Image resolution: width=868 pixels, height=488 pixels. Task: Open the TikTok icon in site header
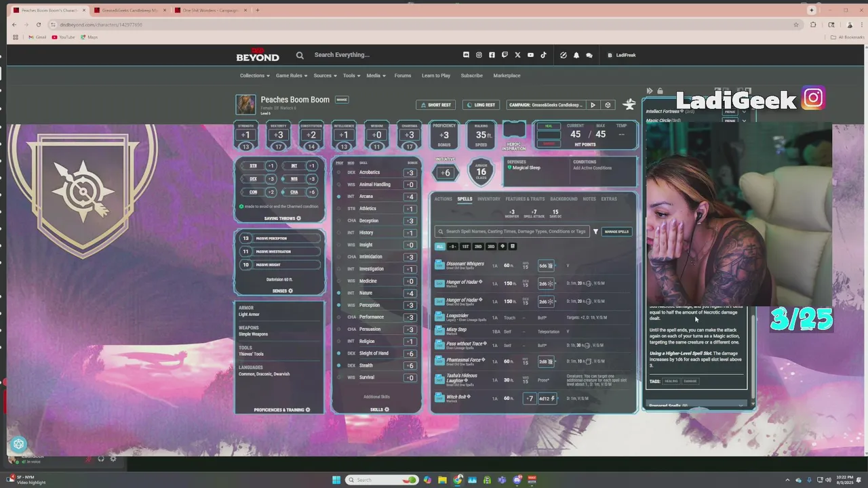pos(543,55)
